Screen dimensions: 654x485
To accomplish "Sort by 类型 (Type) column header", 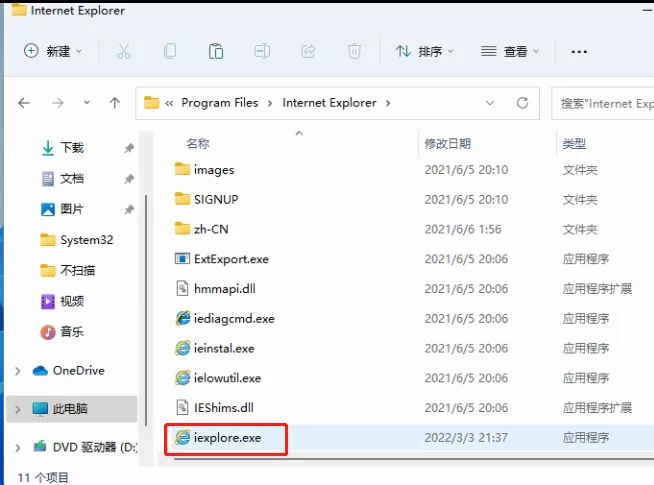I will pos(574,143).
